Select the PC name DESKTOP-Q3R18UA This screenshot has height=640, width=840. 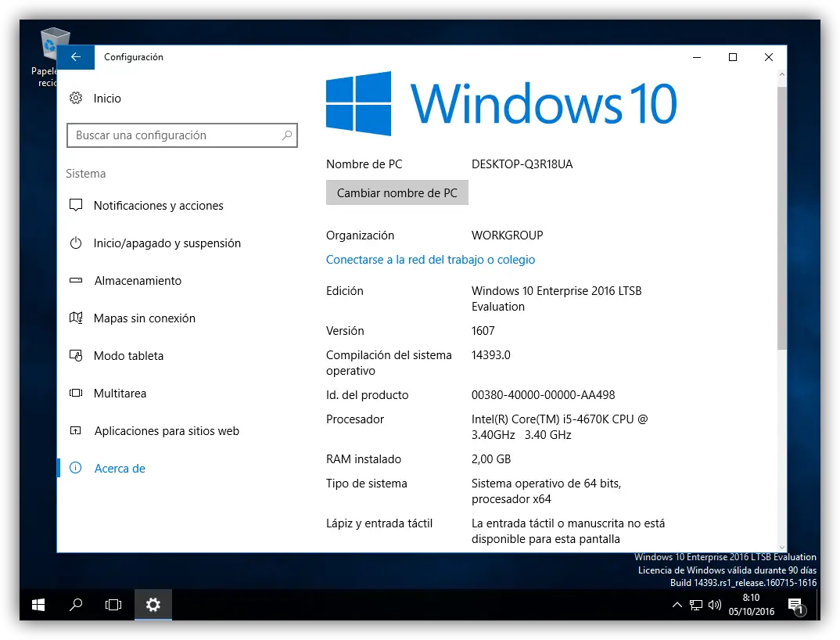click(522, 164)
